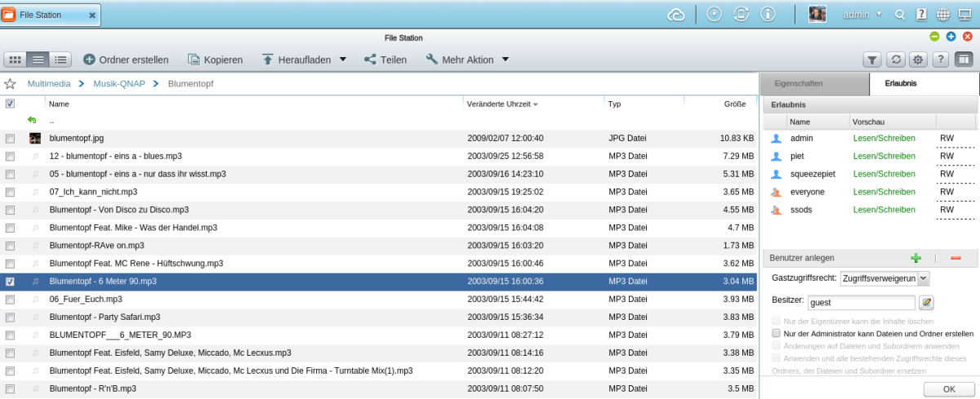Open the Heraufladen dropdown arrow
980x399 pixels.
tap(343, 60)
